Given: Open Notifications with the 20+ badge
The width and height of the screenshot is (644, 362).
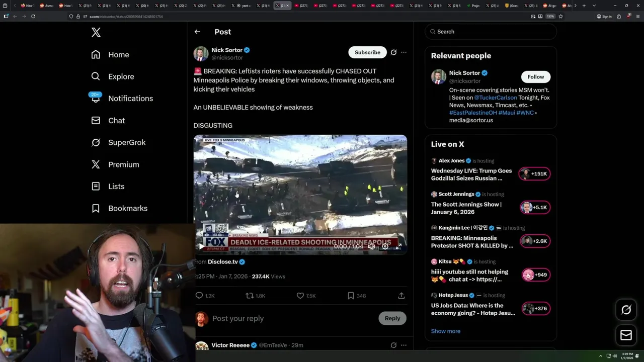Looking at the screenshot, I should tap(121, 98).
